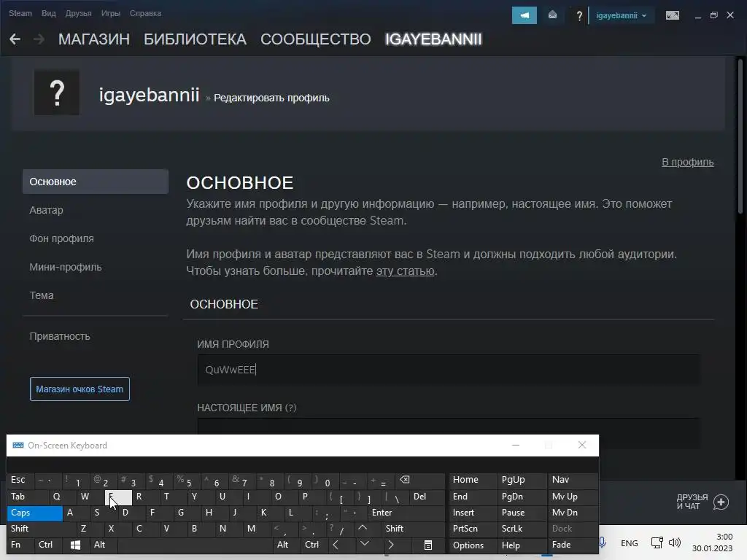Click the Steam page vertical scrollbar

point(740,136)
